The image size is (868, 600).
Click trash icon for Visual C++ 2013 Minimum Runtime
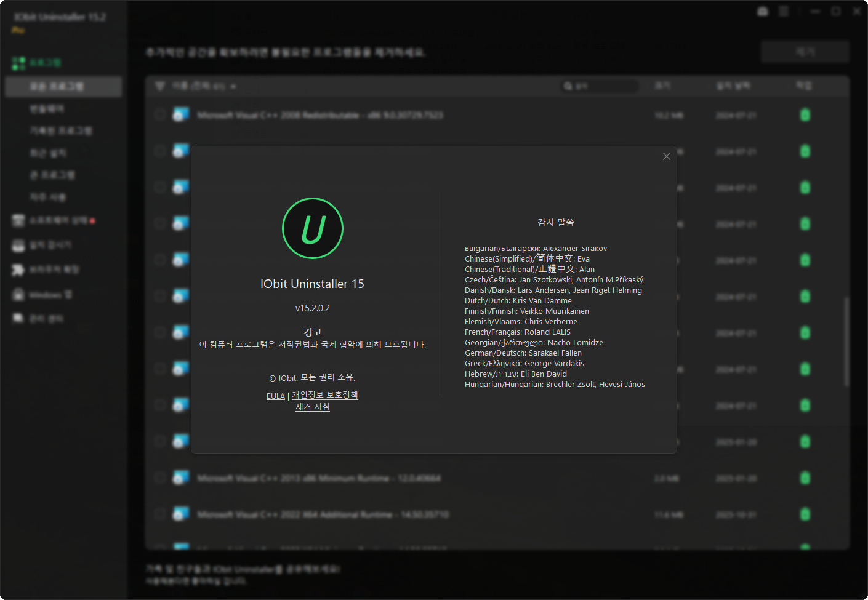pyautogui.click(x=805, y=478)
